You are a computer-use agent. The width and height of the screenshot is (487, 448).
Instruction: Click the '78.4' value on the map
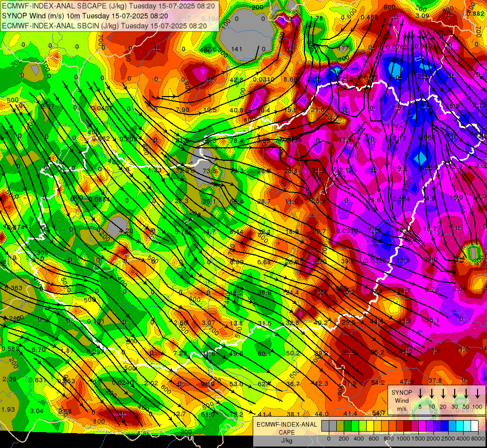point(236,140)
